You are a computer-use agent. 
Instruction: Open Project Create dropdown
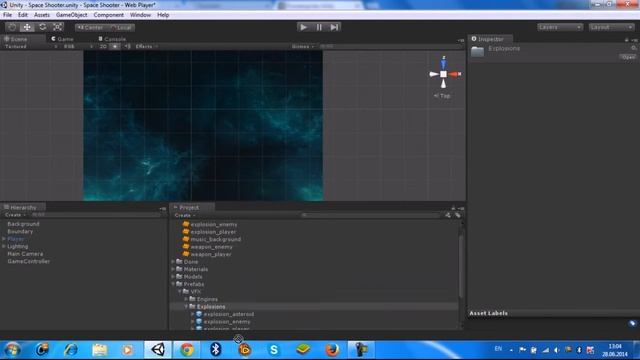pos(185,215)
